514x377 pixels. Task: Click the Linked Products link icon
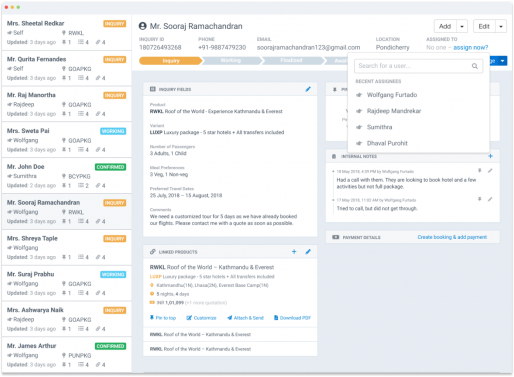pyautogui.click(x=153, y=252)
